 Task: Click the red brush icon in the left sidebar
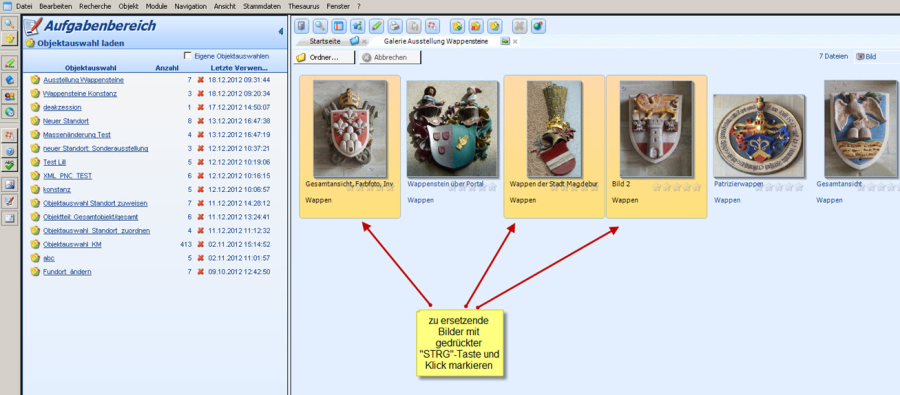pos(9,201)
